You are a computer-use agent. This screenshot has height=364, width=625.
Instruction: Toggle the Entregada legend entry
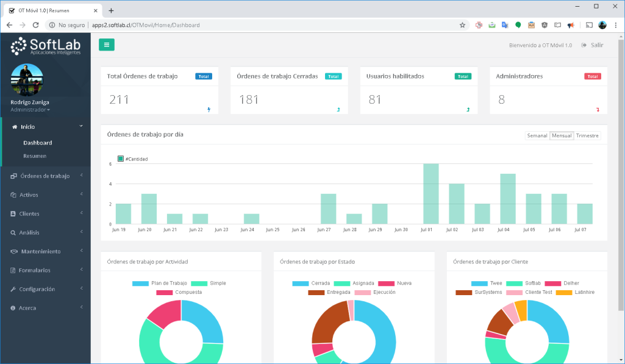329,292
